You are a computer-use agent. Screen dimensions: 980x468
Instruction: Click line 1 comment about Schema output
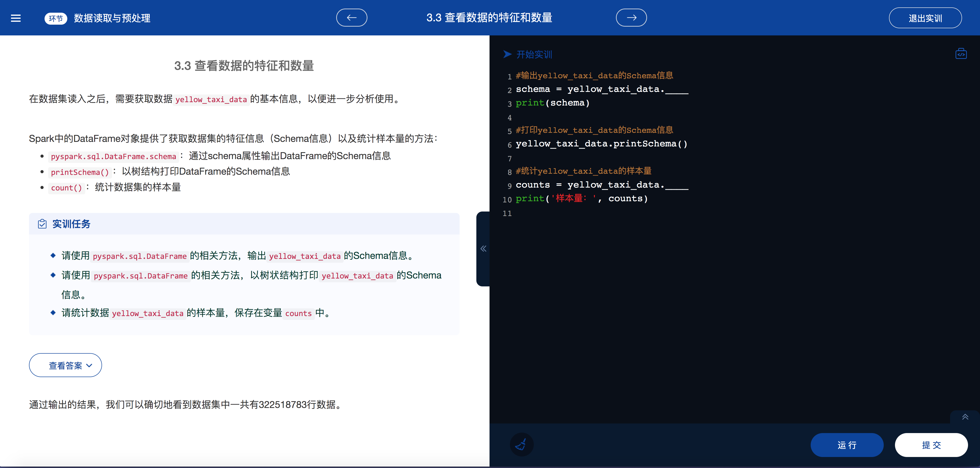(594, 76)
